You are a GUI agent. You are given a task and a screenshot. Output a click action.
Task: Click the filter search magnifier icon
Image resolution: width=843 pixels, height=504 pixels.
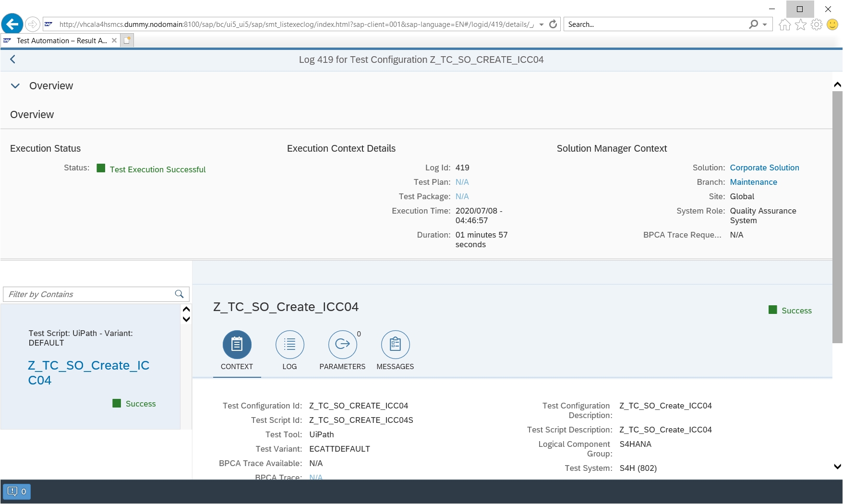[179, 294]
